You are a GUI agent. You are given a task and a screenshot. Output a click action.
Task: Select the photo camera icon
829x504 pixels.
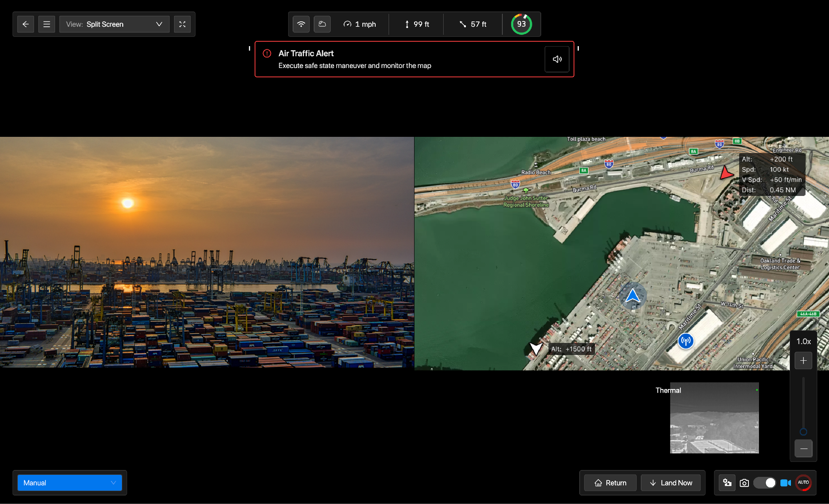tap(744, 483)
